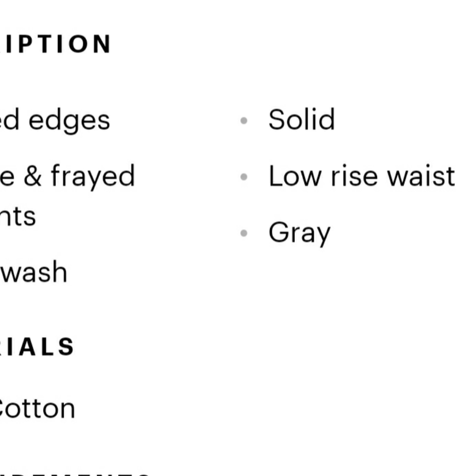The width and height of the screenshot is (476, 476).
Task: Click the "Solid" list item
Action: click(x=301, y=119)
